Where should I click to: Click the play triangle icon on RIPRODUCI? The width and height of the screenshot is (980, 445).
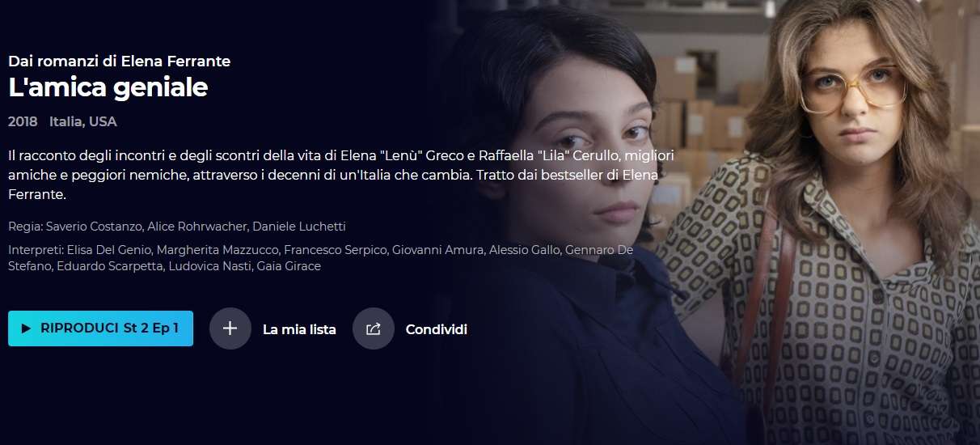click(x=26, y=328)
